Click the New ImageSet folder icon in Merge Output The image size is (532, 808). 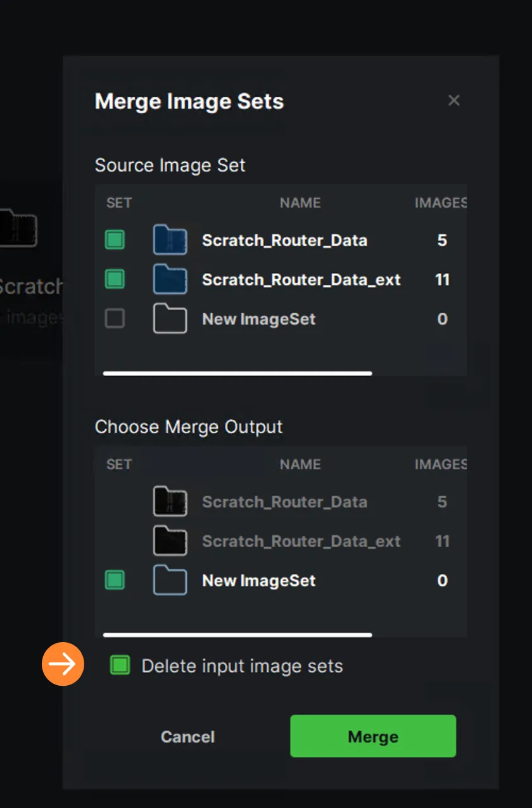pyautogui.click(x=170, y=580)
